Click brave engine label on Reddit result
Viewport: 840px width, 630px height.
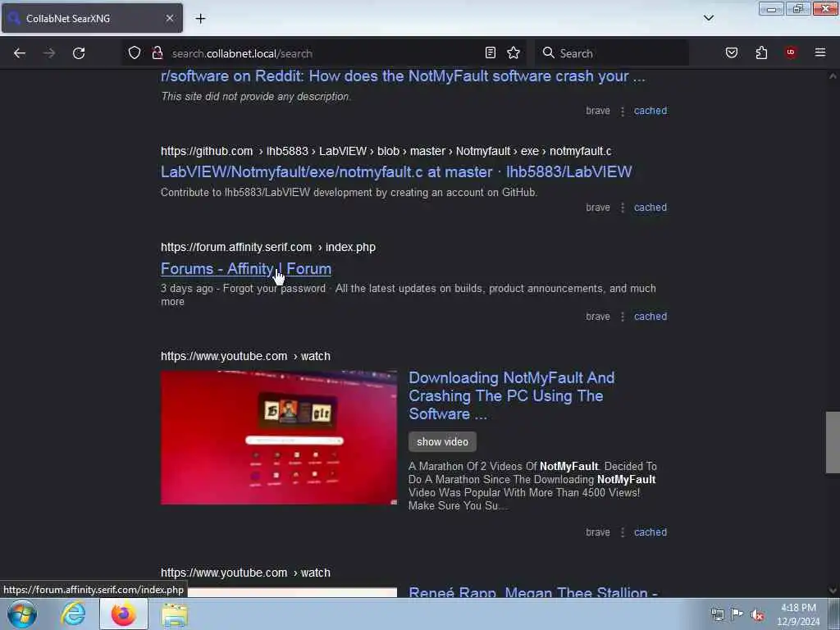(598, 111)
